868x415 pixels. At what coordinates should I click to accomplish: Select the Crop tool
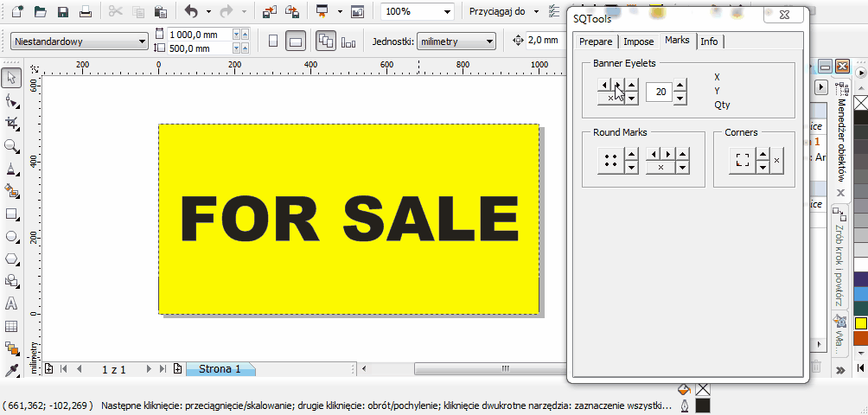(x=11, y=124)
